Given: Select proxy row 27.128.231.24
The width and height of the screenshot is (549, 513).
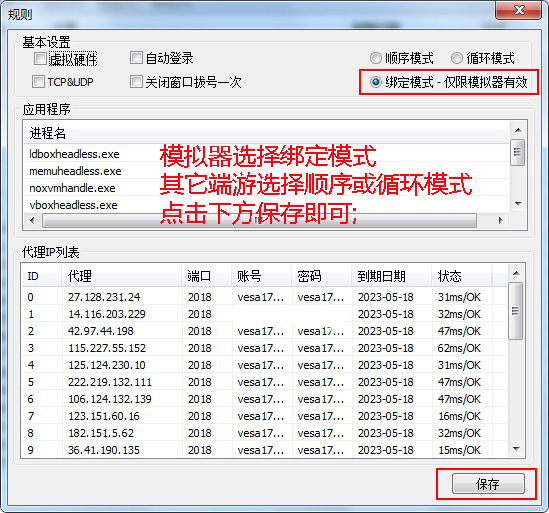Looking at the screenshot, I should coord(264,297).
